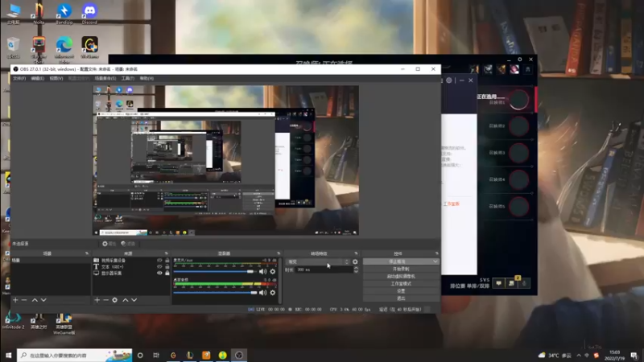
Task: Remove selected source with minus icon
Action: (x=105, y=300)
